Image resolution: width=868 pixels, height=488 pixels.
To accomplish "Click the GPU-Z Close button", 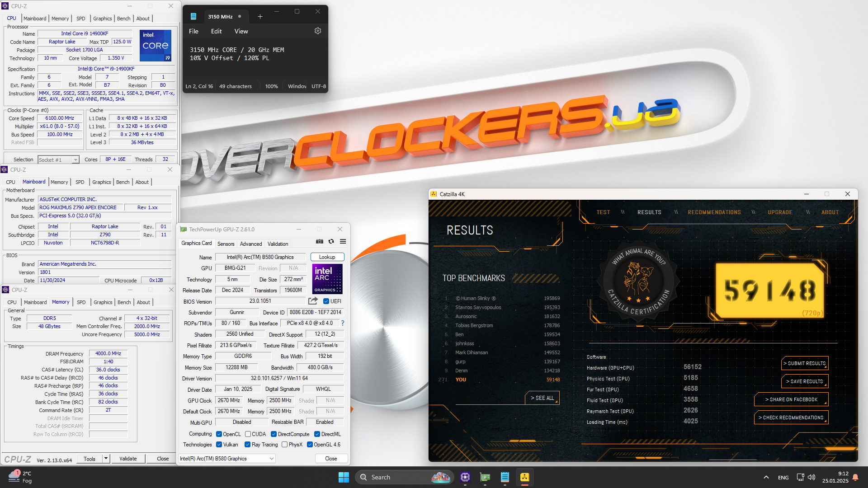I will 331,459.
